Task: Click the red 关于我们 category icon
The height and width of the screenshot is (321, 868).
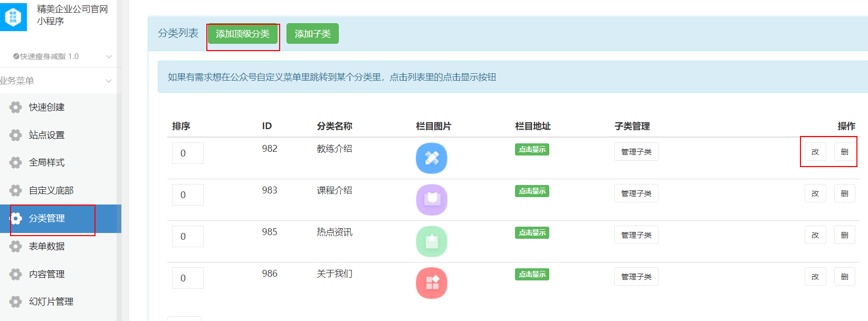Action: coord(431,283)
